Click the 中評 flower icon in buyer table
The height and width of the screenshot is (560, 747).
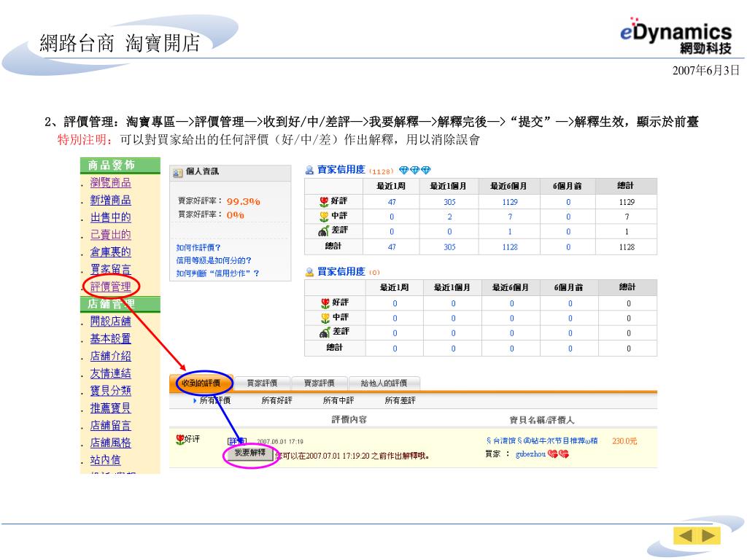325,318
